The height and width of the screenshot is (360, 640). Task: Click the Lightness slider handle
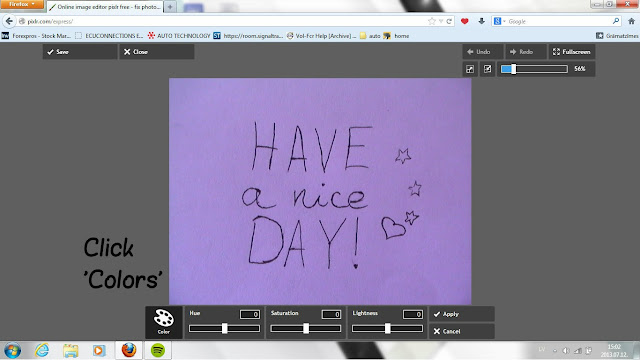387,328
